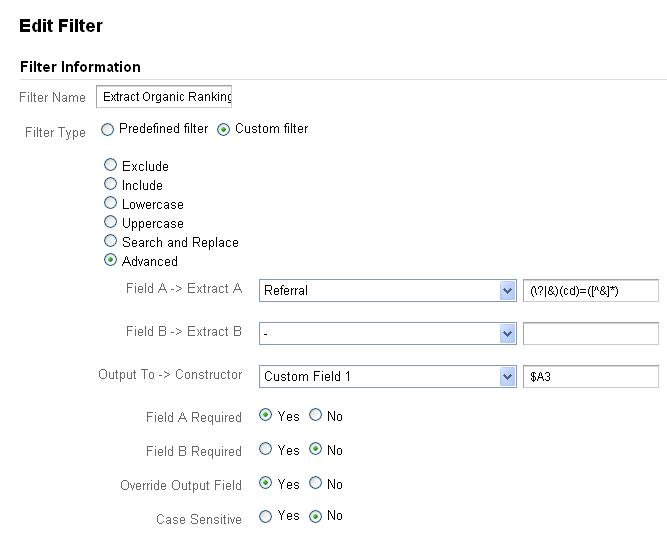
Task: Select the Custom filter radio button
Action: click(x=223, y=129)
